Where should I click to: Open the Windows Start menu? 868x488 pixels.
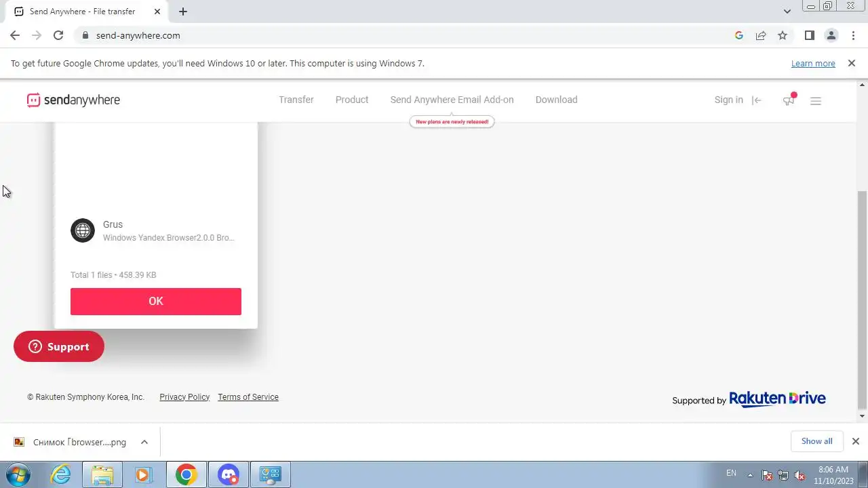(x=18, y=474)
